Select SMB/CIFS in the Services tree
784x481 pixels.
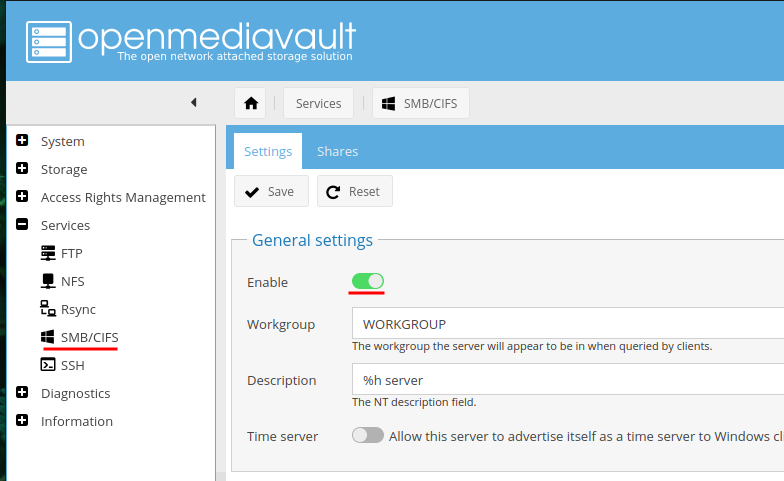90,338
